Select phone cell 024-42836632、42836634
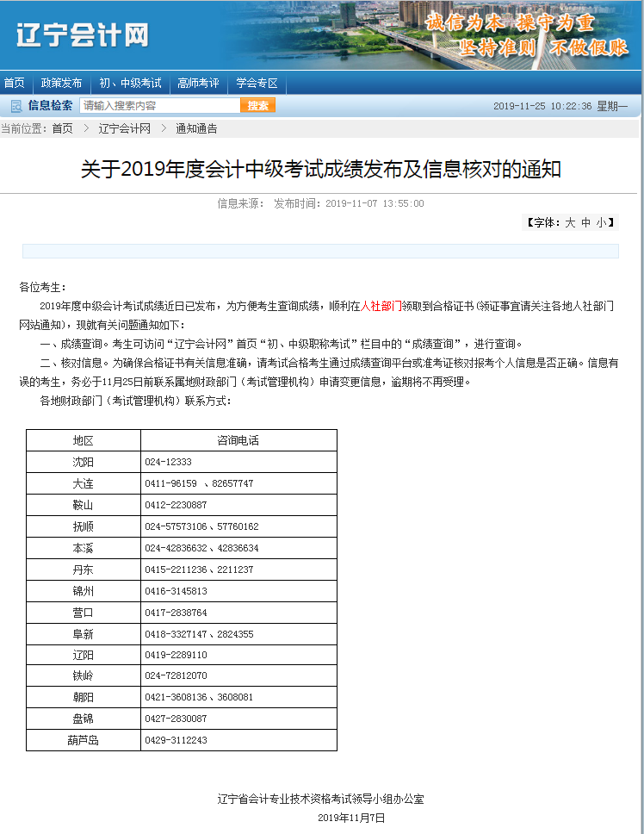The width and height of the screenshot is (644, 834). coord(238,548)
